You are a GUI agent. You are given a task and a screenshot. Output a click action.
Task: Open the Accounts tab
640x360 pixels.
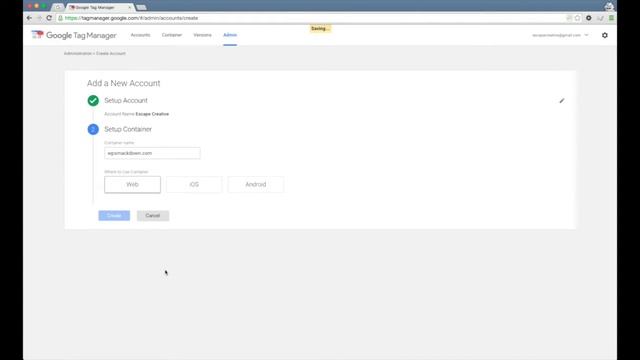coord(140,35)
